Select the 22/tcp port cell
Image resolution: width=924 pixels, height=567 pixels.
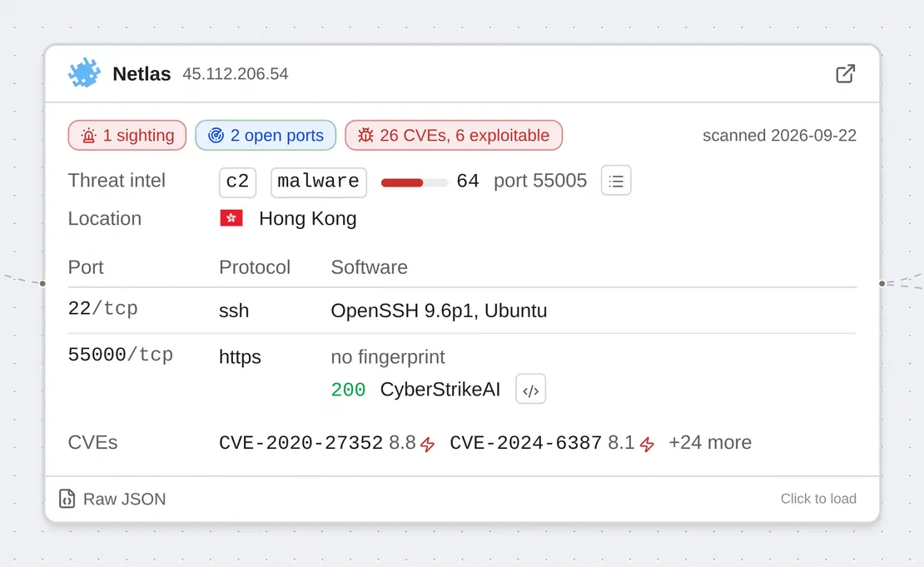[x=103, y=309]
